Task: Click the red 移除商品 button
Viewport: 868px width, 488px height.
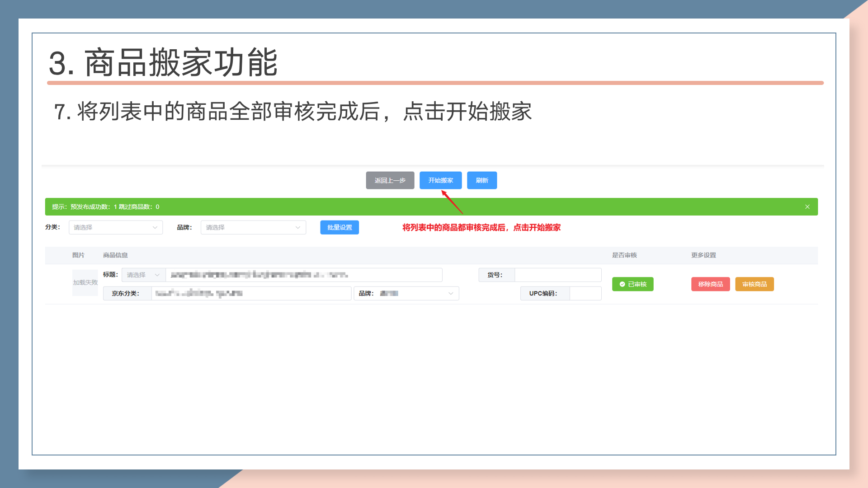Action: (710, 284)
